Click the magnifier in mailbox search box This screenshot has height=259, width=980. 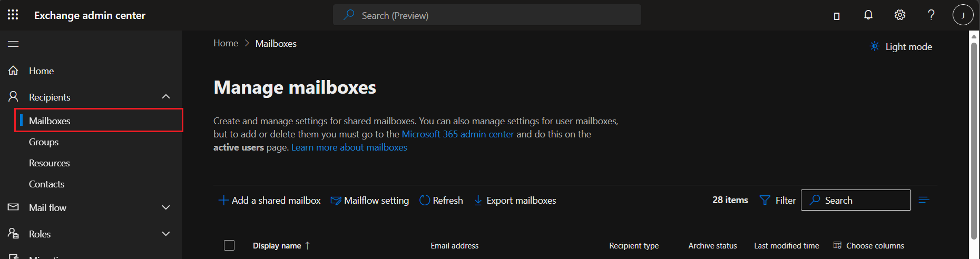tap(815, 200)
